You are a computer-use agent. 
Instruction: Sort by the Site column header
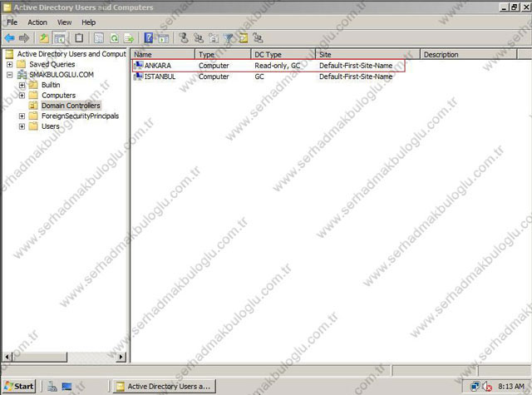[x=367, y=54]
